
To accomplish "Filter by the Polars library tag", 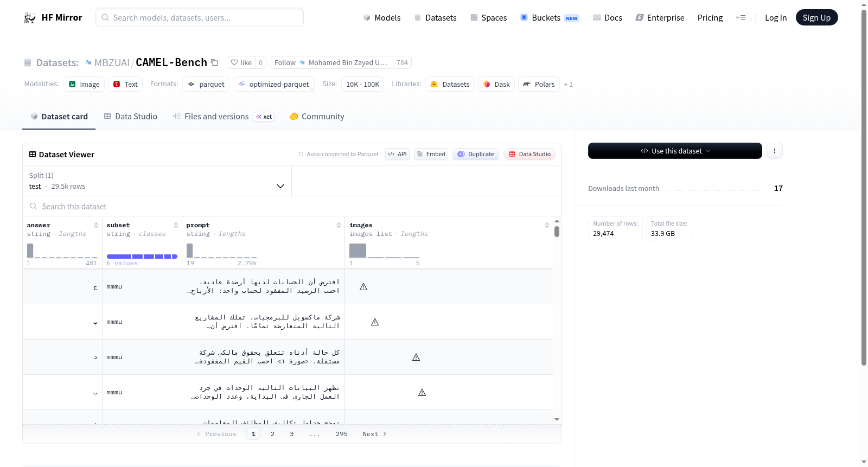I will click(x=539, y=84).
